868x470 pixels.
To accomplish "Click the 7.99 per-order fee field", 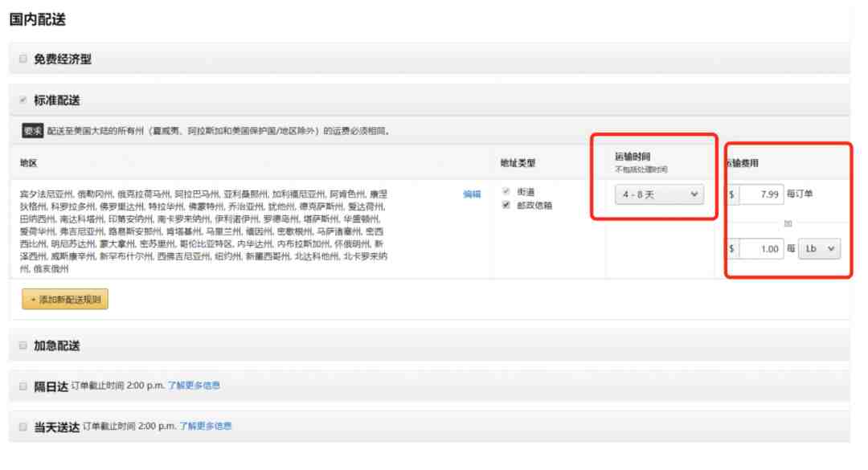I will pyautogui.click(x=761, y=194).
